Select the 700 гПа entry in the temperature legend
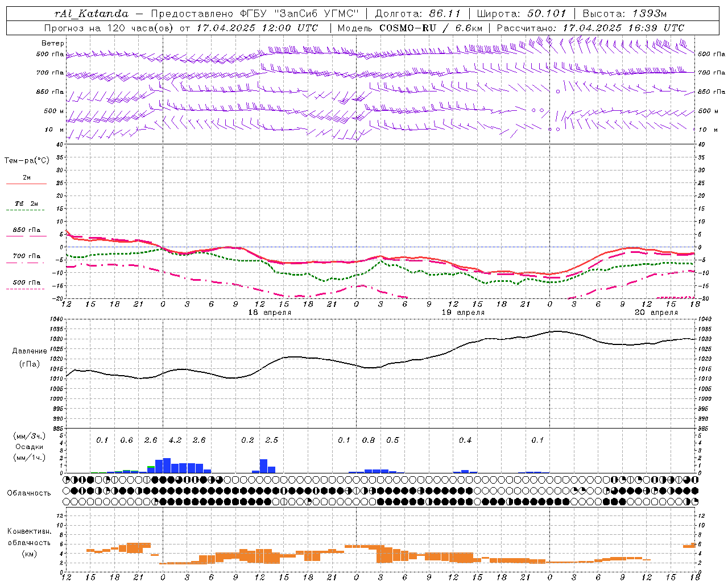 click(27, 256)
